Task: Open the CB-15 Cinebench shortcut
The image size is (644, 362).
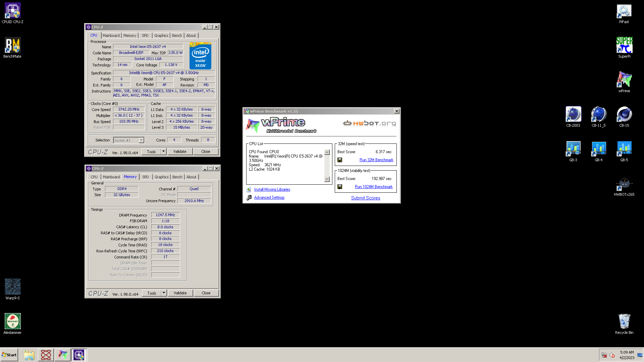Action: (x=624, y=117)
